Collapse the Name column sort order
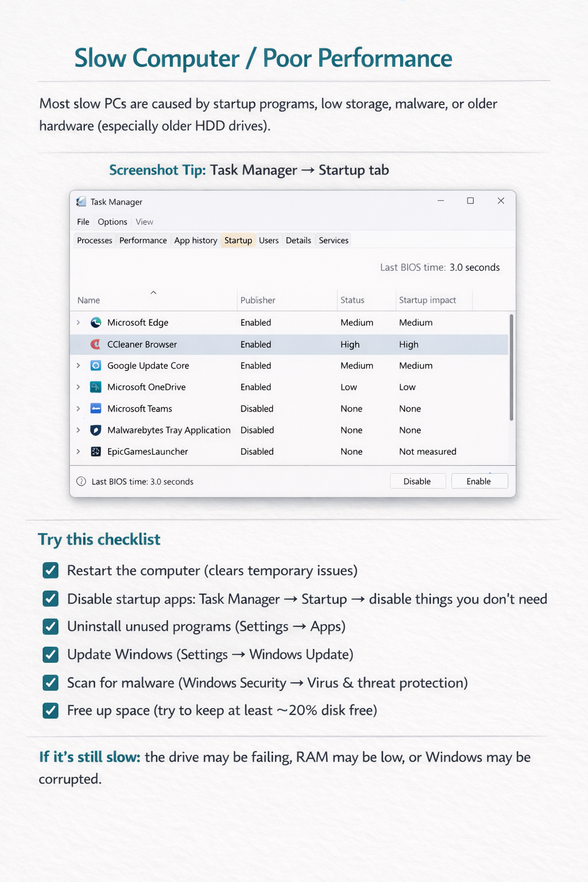Viewport: 588px width, 882px height. 153,292
